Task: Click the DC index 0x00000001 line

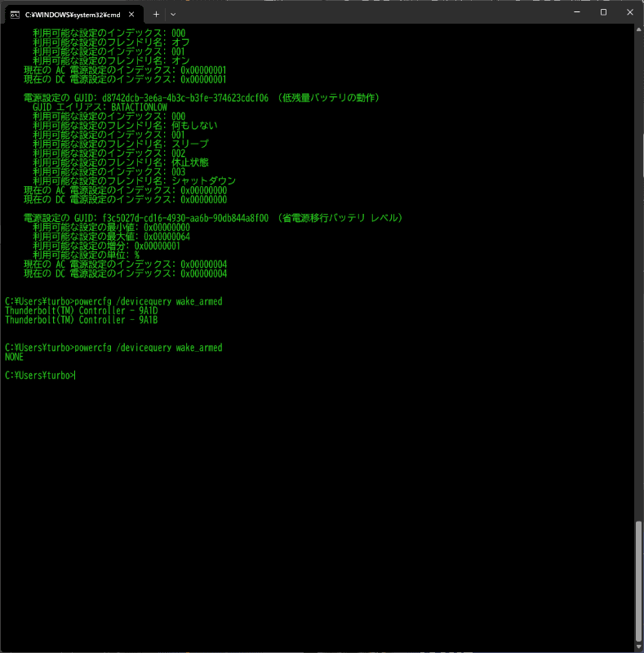Action: pos(126,79)
